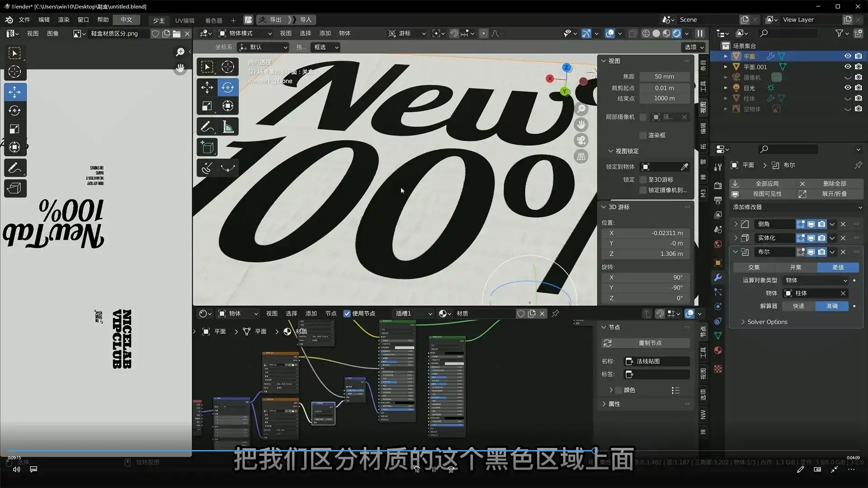Toggle render visibility of the 倒角 modifier
Screen dimensions: 868x488
tap(821, 224)
